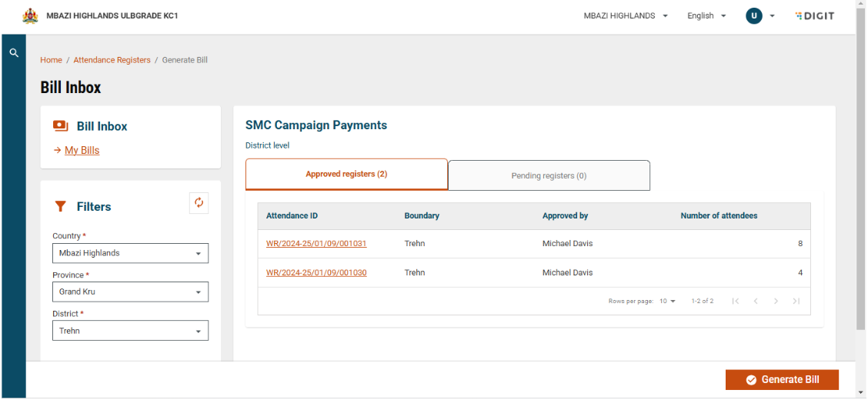Screen dimensions: 868x400
Task: Click the DIGIT logo in header
Action: pyautogui.click(x=815, y=15)
